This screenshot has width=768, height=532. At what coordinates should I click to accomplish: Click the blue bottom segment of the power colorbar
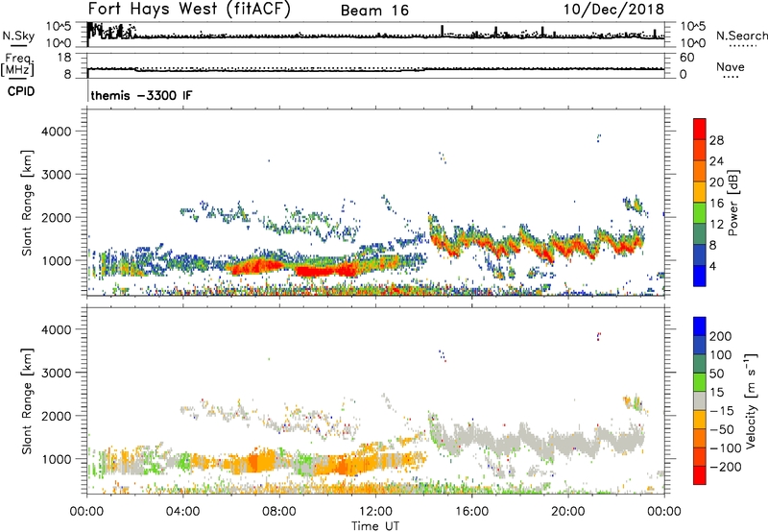pyautogui.click(x=700, y=276)
